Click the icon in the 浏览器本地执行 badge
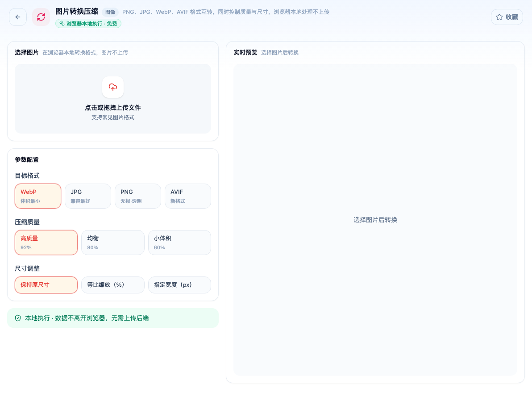Viewport: 532px width, 402px height. 62,23
